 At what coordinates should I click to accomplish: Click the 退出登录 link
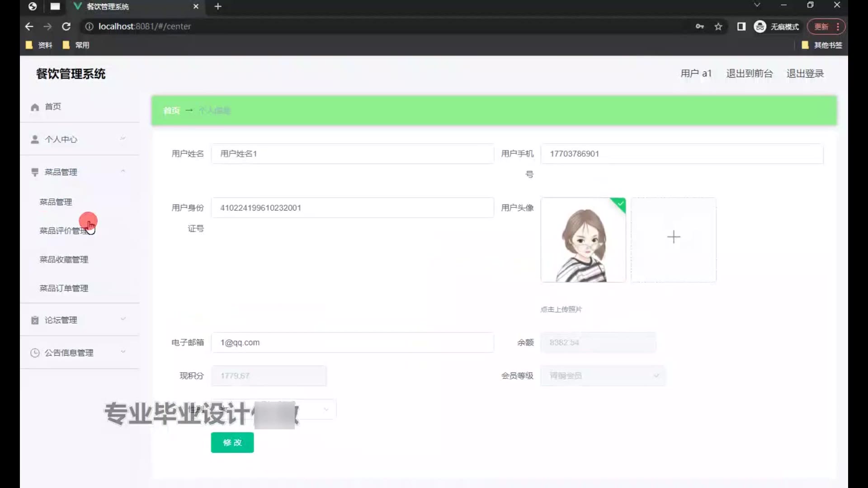(x=805, y=74)
